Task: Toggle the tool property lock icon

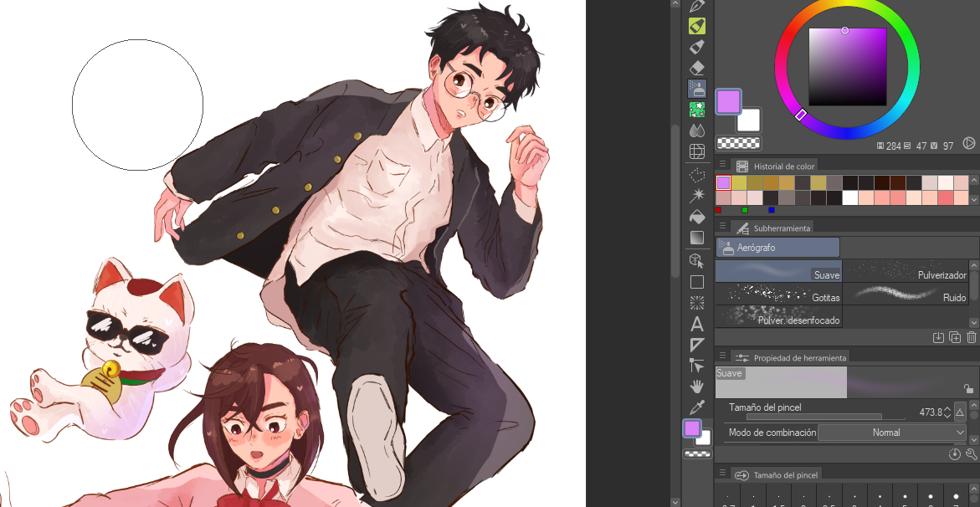Action: [968, 389]
